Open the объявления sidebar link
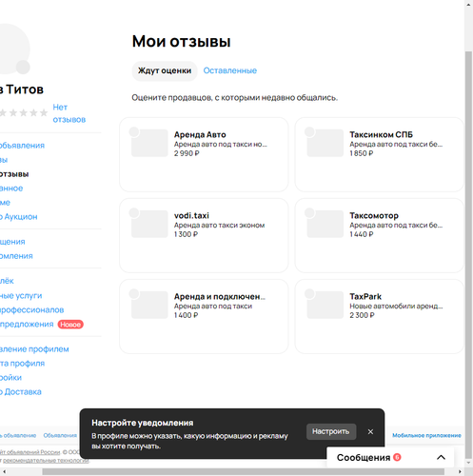Image resolution: width=473 pixels, height=476 pixels. (22, 146)
